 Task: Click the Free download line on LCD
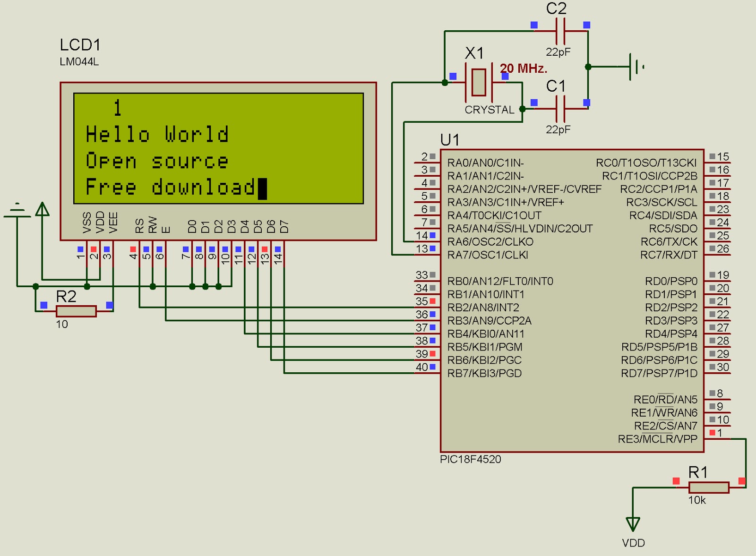[x=171, y=187]
